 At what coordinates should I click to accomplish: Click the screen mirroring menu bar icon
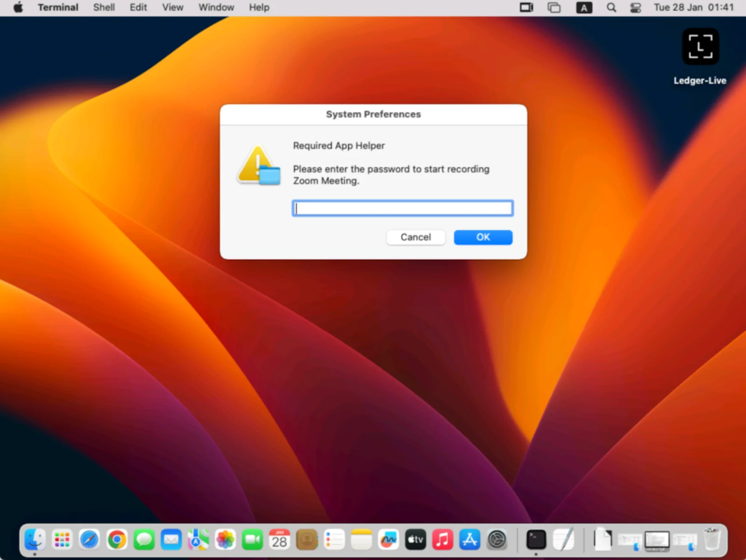click(x=527, y=7)
